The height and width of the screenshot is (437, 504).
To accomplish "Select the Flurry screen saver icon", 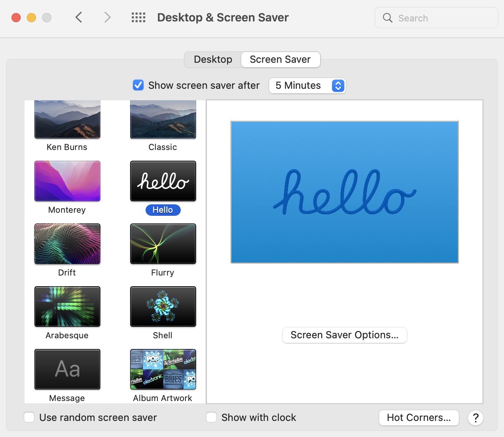I will pyautogui.click(x=163, y=244).
